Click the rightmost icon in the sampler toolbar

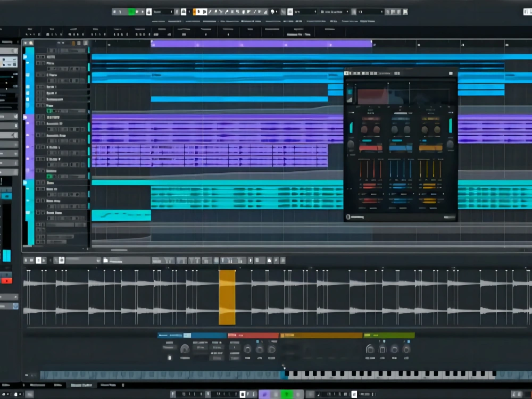[282, 260]
